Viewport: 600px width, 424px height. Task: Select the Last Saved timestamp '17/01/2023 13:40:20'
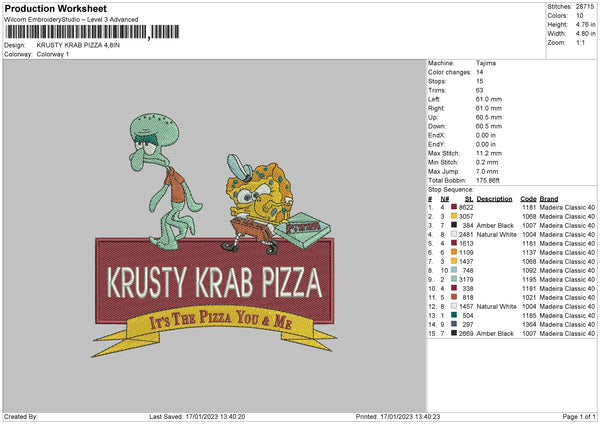click(215, 417)
